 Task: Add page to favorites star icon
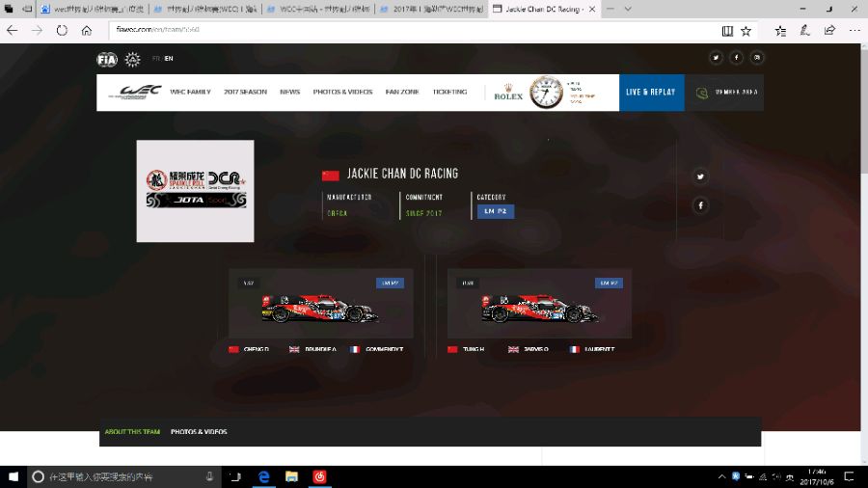click(746, 31)
